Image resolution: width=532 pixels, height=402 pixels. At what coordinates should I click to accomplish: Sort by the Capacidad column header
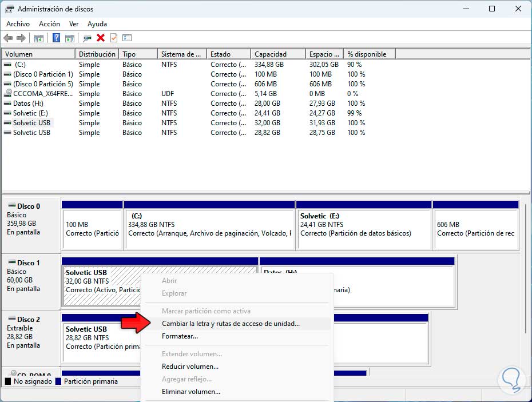pyautogui.click(x=278, y=54)
